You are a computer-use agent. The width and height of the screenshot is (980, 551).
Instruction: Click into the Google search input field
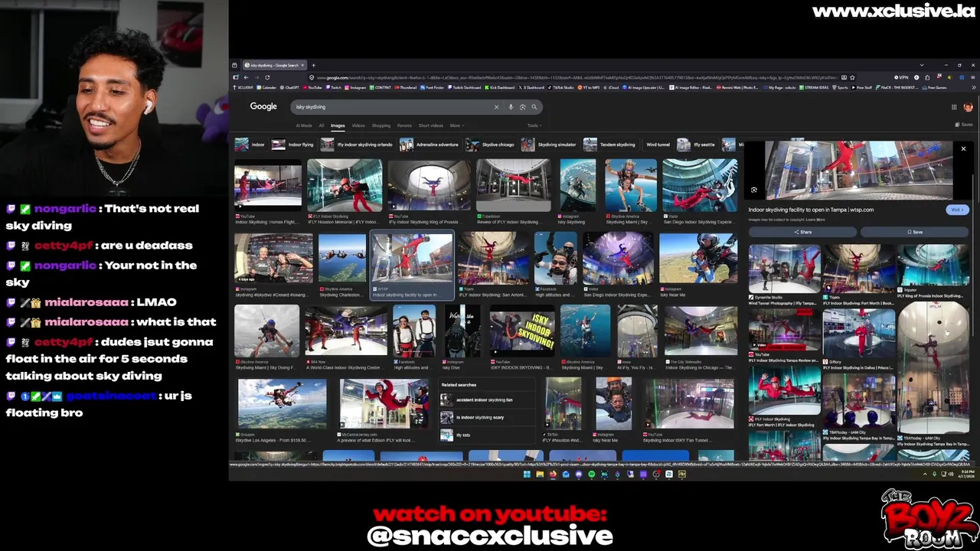click(390, 107)
